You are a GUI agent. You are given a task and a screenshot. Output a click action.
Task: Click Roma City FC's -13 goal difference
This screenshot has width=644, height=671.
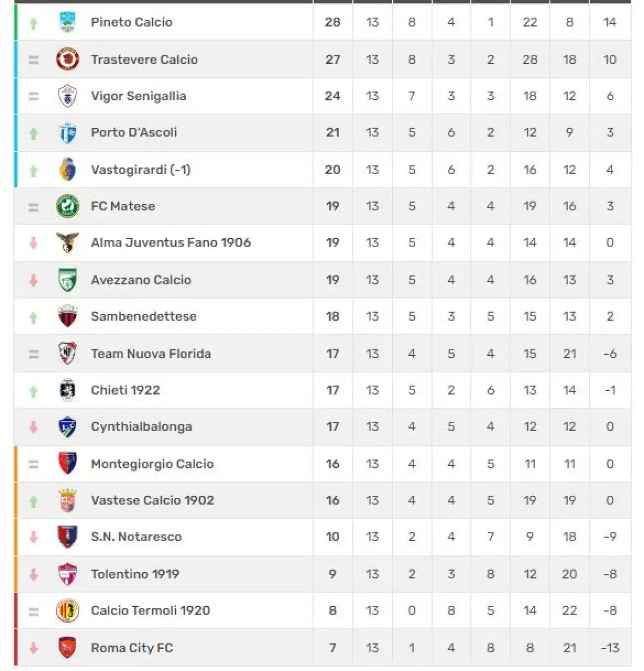point(610,648)
